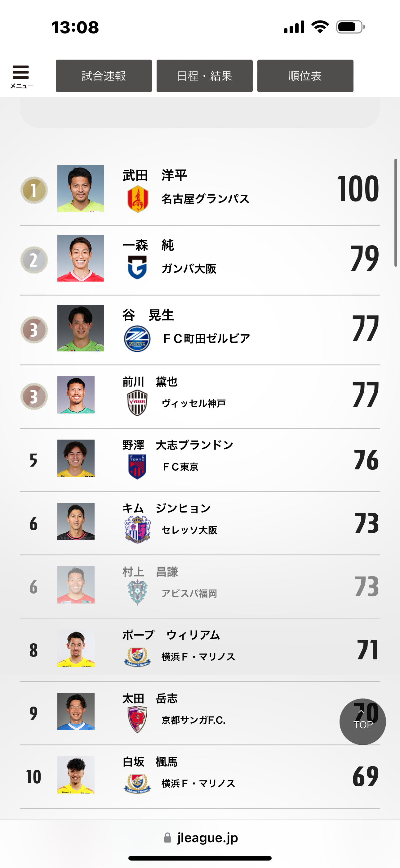Tap the Avispa Fukuoka club crest
Image resolution: width=400 pixels, height=868 pixels.
tap(137, 593)
